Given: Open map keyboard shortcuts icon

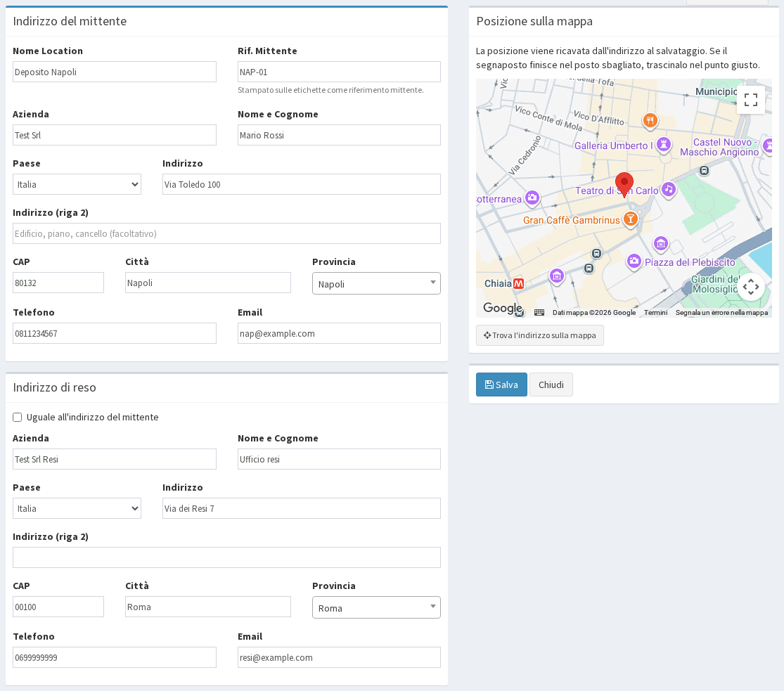Looking at the screenshot, I should (539, 313).
